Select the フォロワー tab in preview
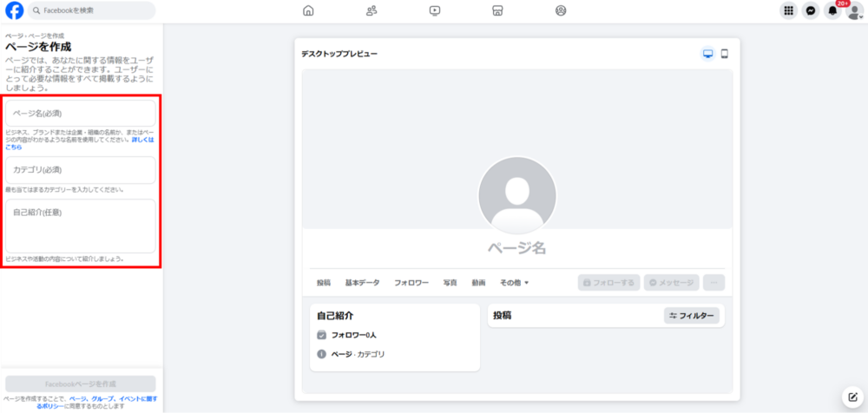 411,283
